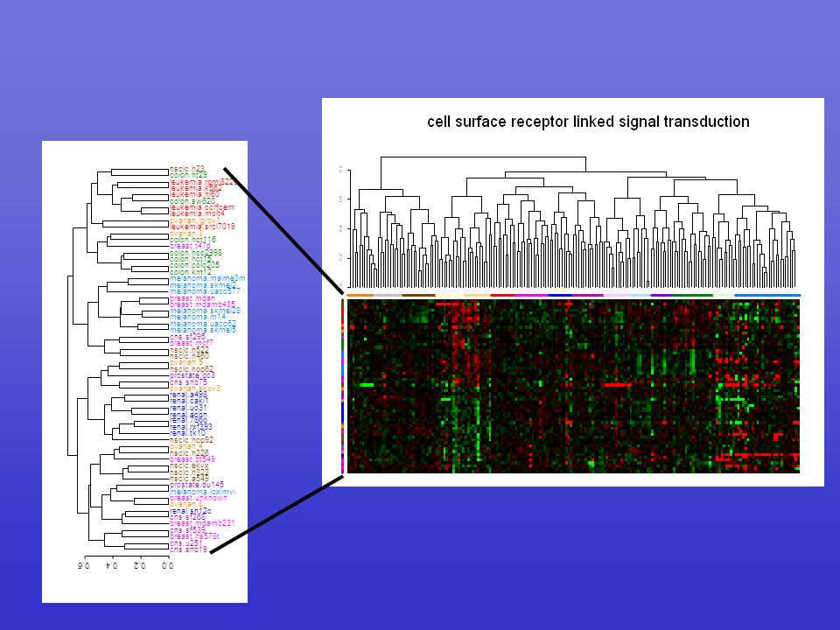
Task: Click the '0.4' axis value under the left dendrogram
Action: [112, 565]
